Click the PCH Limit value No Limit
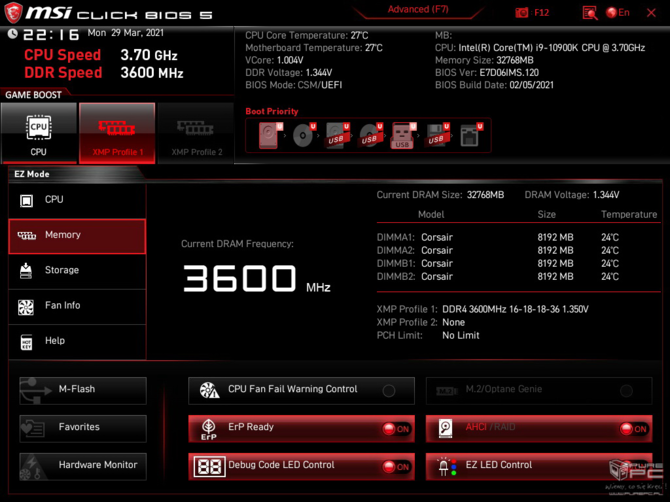 coord(461,336)
